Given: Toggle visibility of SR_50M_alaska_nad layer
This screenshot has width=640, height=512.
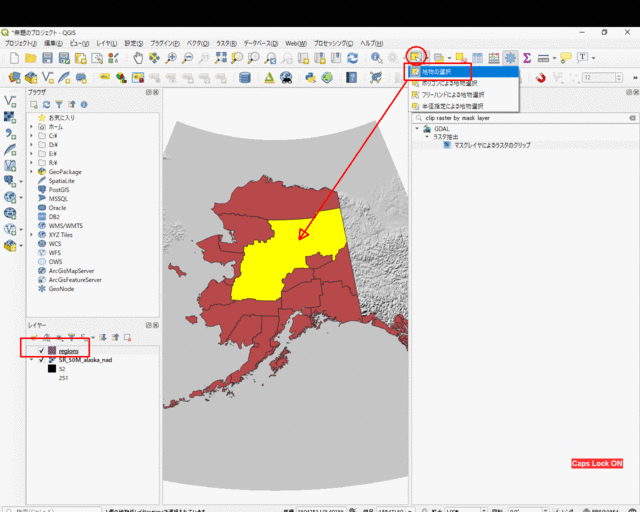Looking at the screenshot, I should [40, 360].
